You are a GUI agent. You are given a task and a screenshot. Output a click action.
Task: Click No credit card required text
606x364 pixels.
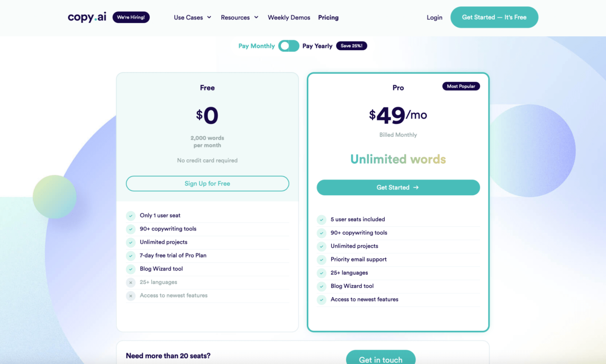tap(207, 160)
